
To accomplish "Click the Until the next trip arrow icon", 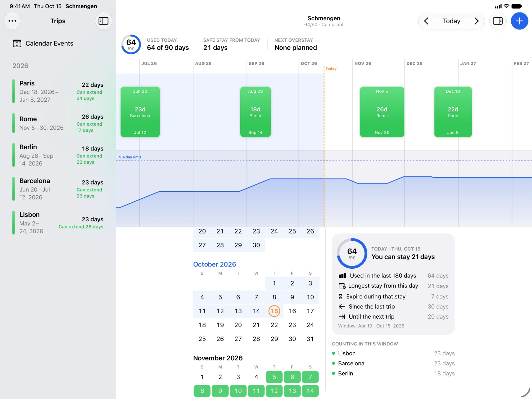I will tap(342, 317).
